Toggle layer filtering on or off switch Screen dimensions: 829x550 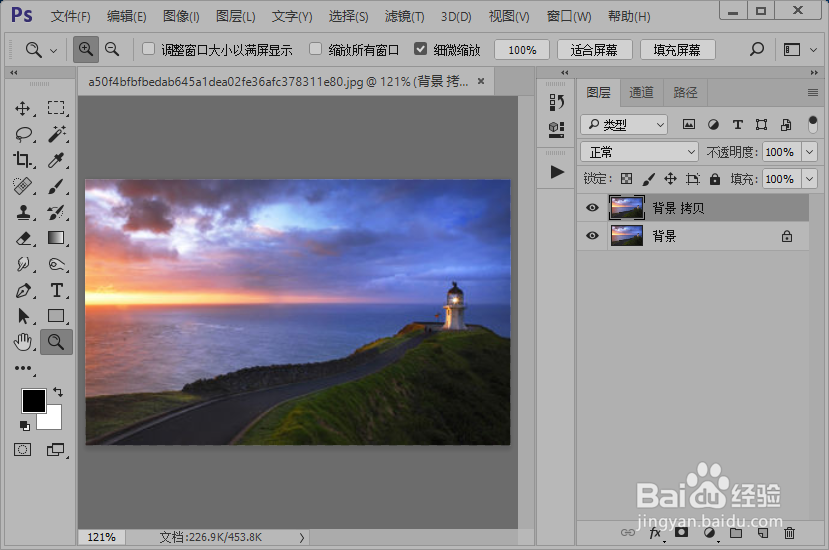813,124
